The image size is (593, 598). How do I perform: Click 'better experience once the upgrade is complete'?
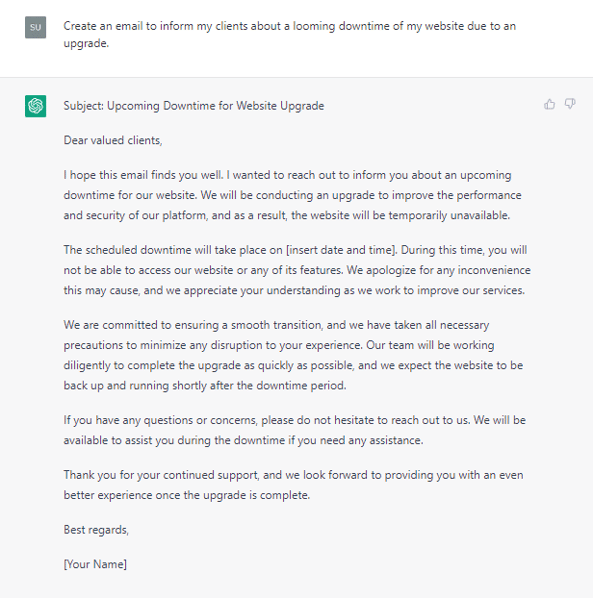[186, 495]
